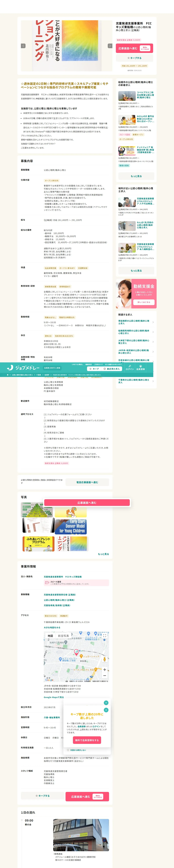Viewport: 174px width, 868px height.
Task: Click the 公認心理師/臨床心理士の求人 breadcrumb link
Action: click(23, 375)
